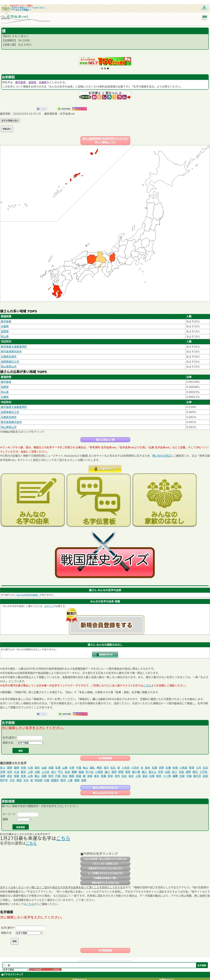210x980 pixels.
Task: Click ベスト・オブ・名字 button
Action: coord(105,864)
